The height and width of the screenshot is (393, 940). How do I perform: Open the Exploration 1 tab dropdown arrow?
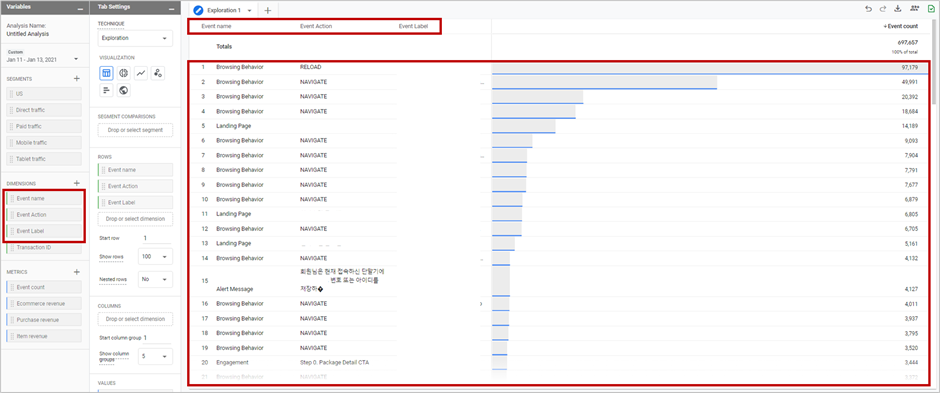[249, 11]
